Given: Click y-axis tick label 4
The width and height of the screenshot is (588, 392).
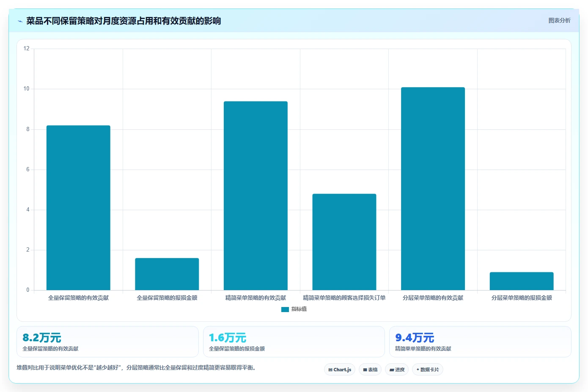Looking at the screenshot, I should pos(28,210).
